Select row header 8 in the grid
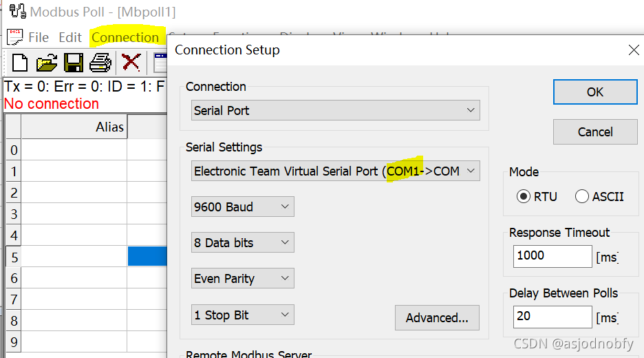644x358 pixels. (x=14, y=321)
